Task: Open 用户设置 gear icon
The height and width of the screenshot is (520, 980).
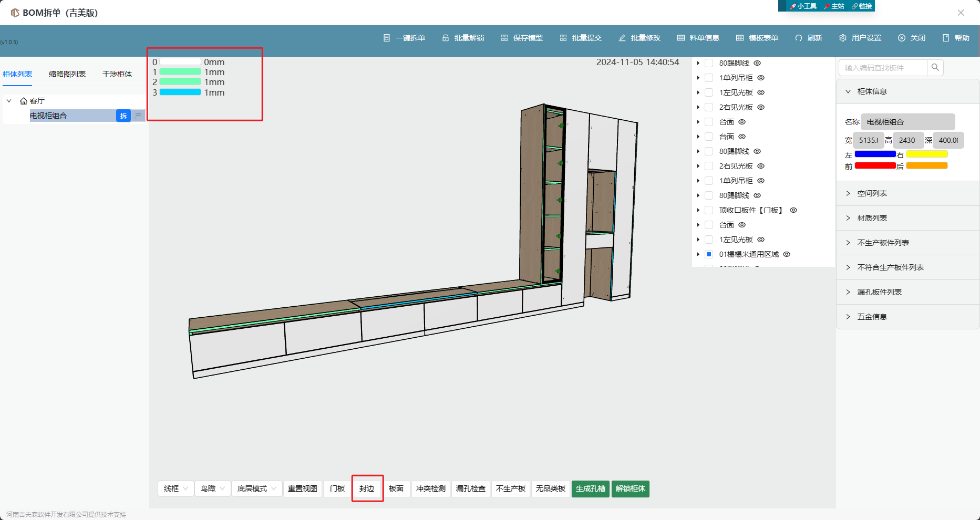Action: pos(843,38)
